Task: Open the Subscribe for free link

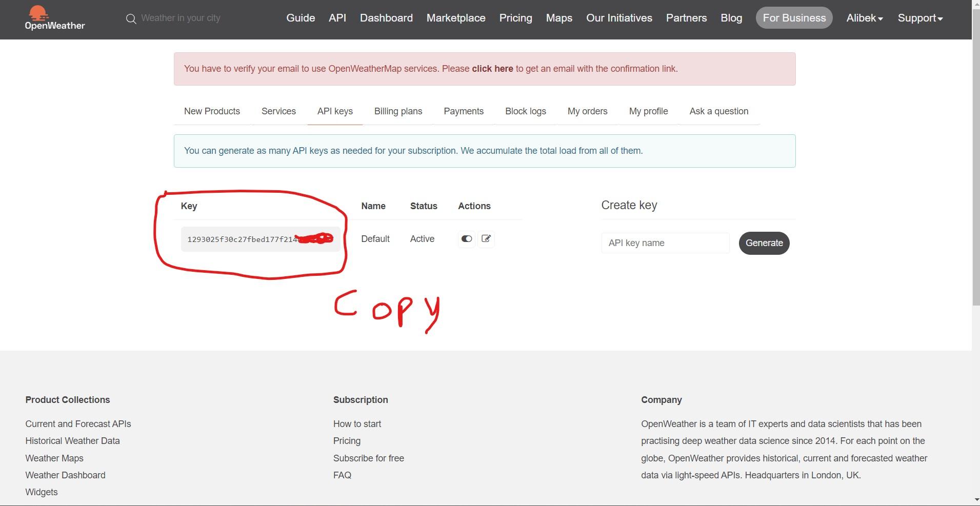Action: [369, 458]
